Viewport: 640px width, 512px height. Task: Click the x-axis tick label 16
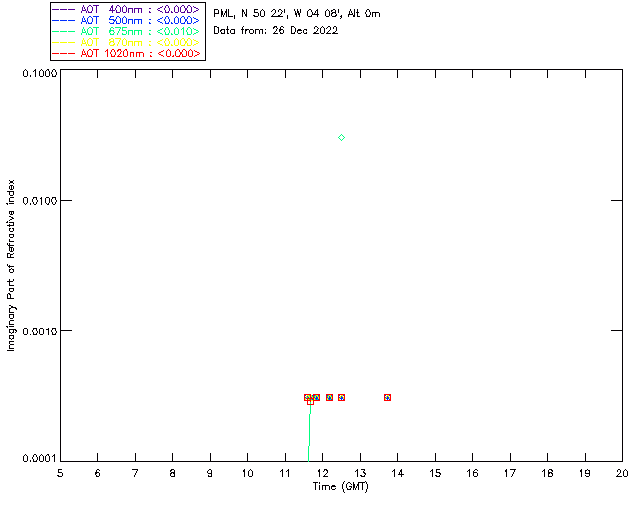472,473
